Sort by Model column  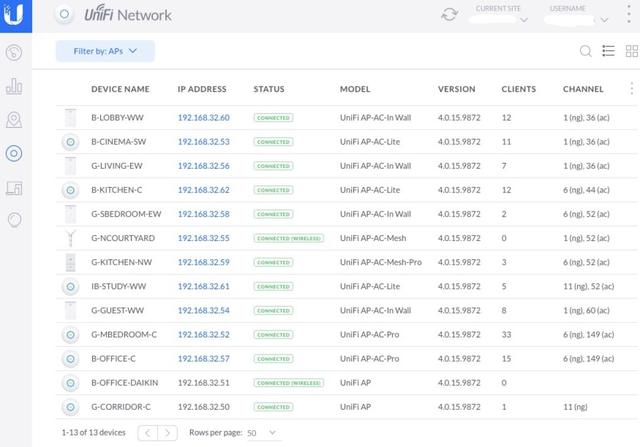pyautogui.click(x=355, y=89)
